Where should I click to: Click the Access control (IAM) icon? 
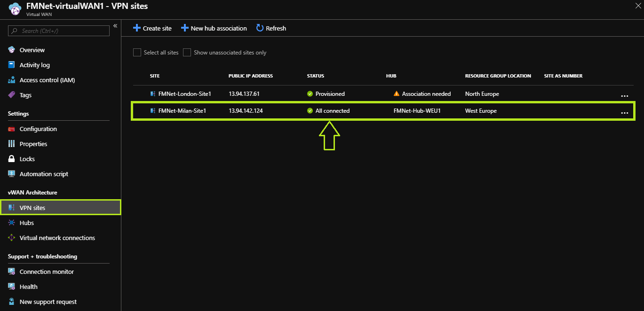click(12, 80)
